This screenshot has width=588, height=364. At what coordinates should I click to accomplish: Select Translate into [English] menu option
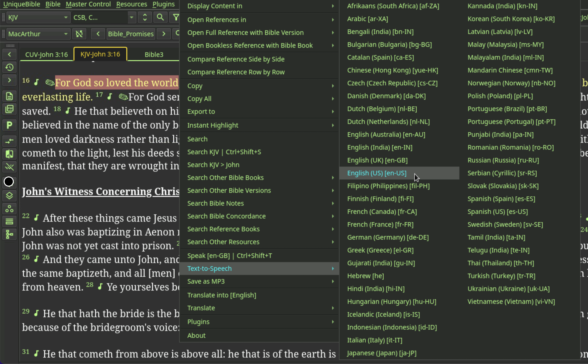222,295
